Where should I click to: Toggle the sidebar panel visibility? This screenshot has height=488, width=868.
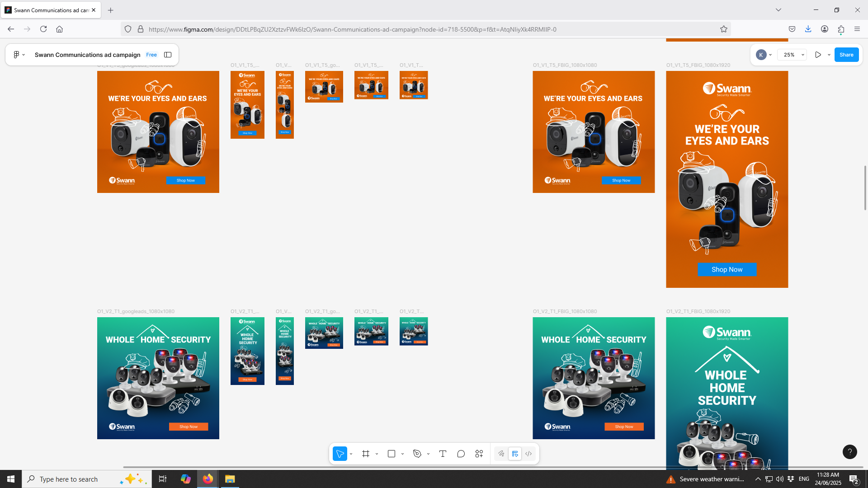pos(168,55)
